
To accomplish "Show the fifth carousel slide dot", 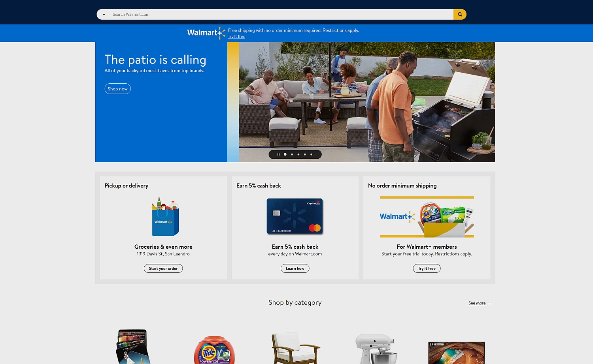I will 312,154.
